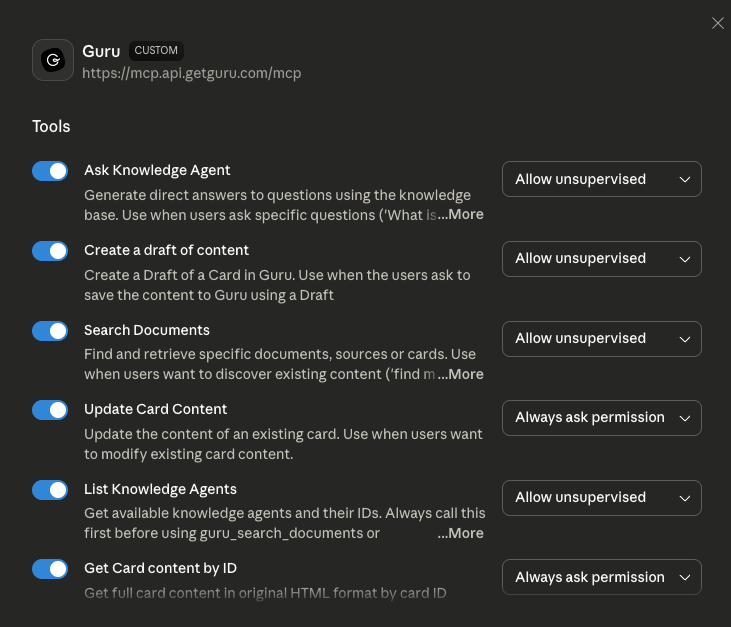This screenshot has height=627, width=731.
Task: Turn off Create a draft of content
Action: coord(50,251)
